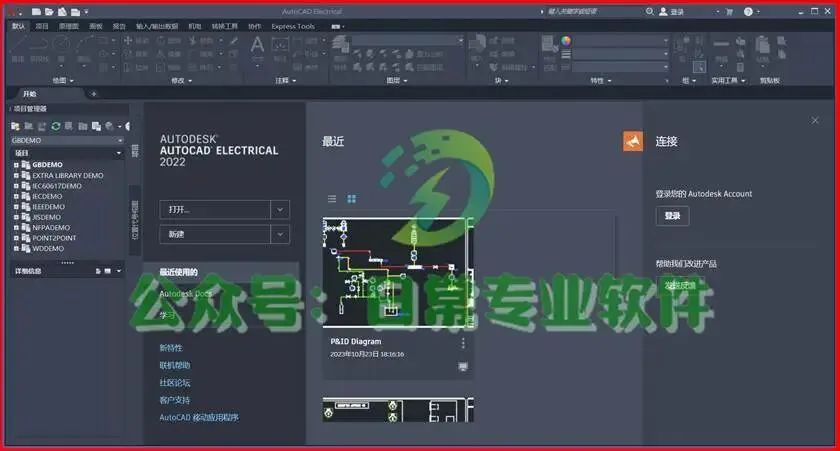Screen dimensions: 840x451
Task: Switch to the 项目 ribbon tab
Action: [42, 26]
